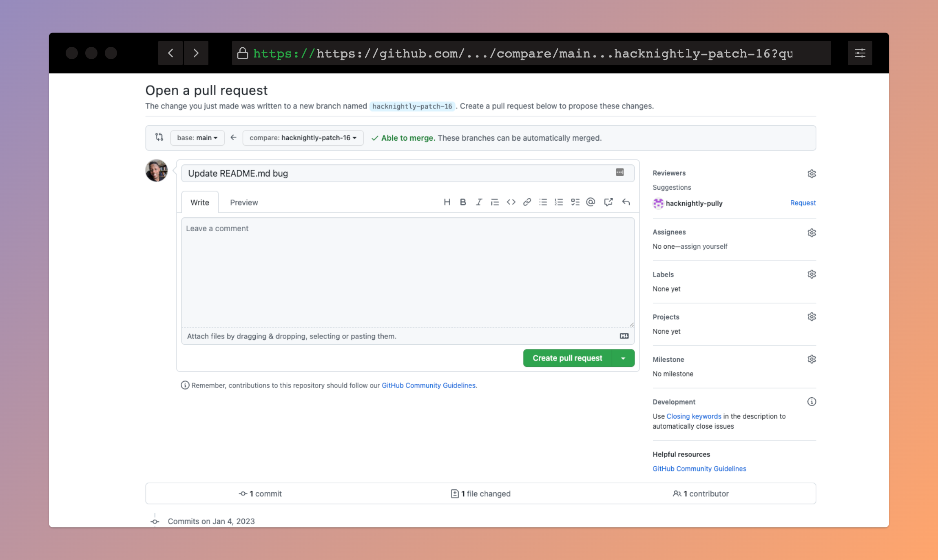Open GitHub Community Guidelines under Helpful resources
This screenshot has height=560, width=938.
point(699,469)
